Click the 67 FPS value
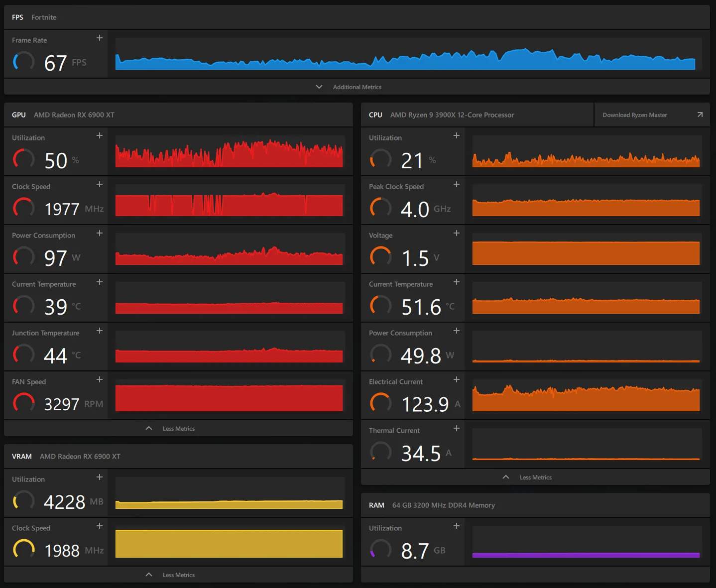The width and height of the screenshot is (716, 588). coord(65,63)
